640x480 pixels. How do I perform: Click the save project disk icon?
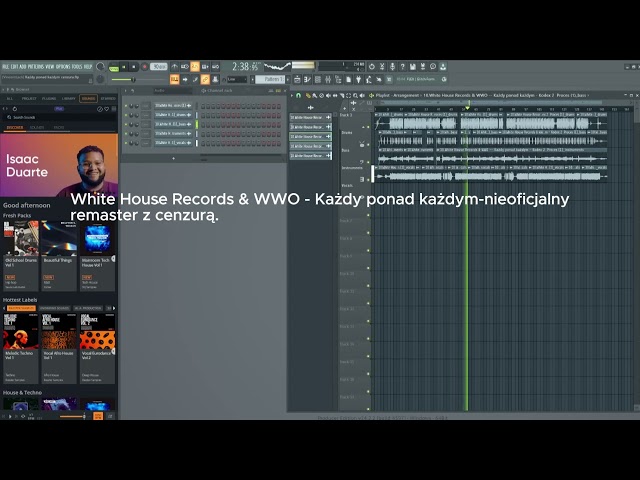click(x=413, y=67)
